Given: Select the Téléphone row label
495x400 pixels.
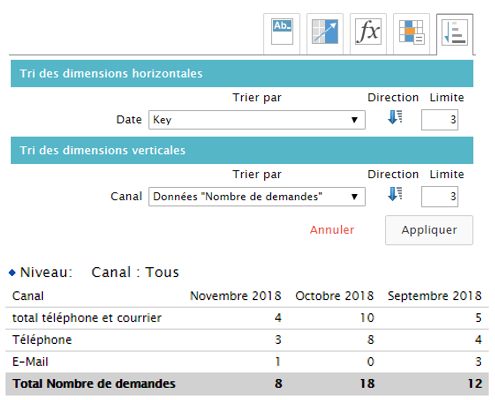Looking at the screenshot, I should (42, 340).
